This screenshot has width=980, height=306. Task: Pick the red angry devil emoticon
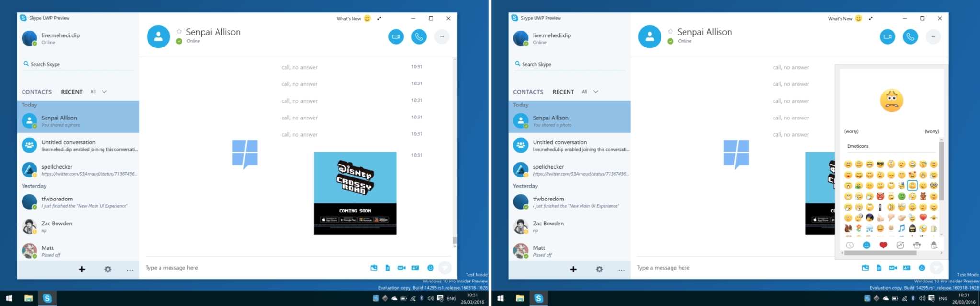880,196
